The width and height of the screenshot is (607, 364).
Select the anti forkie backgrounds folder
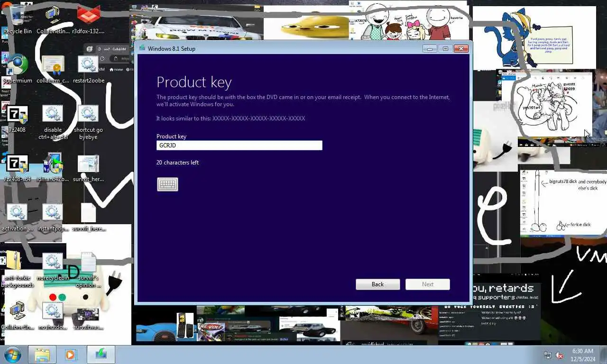click(x=18, y=270)
